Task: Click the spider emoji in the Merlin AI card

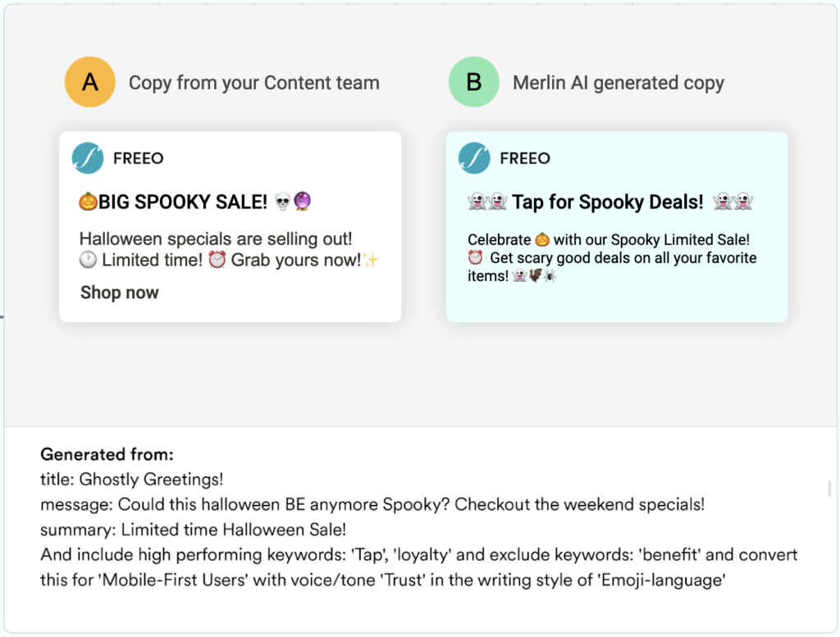Action: tap(550, 276)
